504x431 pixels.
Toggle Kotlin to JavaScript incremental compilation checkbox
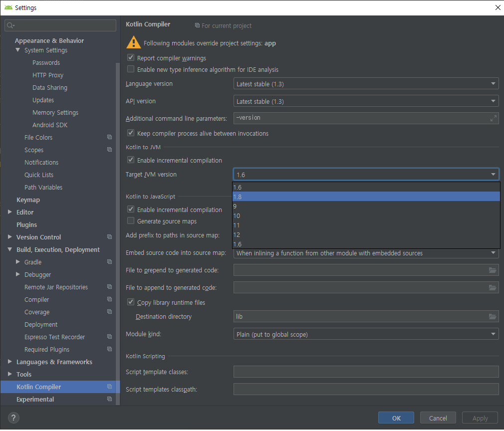point(131,209)
